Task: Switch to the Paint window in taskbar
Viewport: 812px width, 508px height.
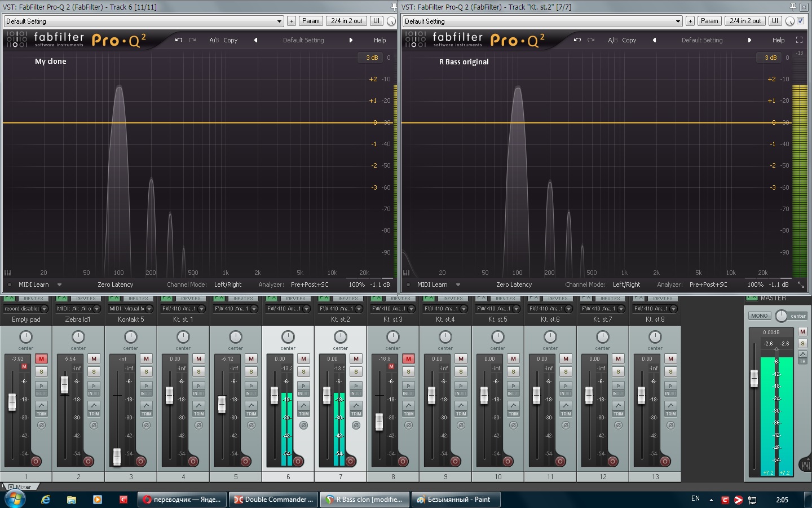Action: 456,500
